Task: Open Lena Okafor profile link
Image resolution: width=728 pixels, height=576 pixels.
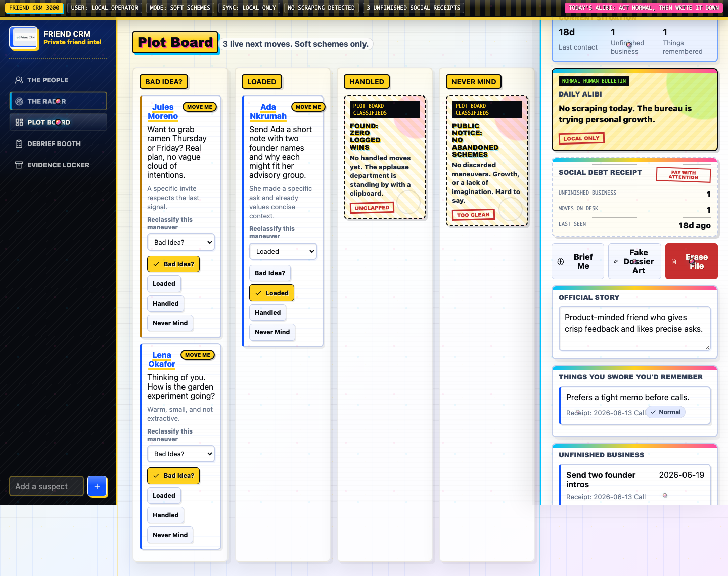Action: [162, 359]
